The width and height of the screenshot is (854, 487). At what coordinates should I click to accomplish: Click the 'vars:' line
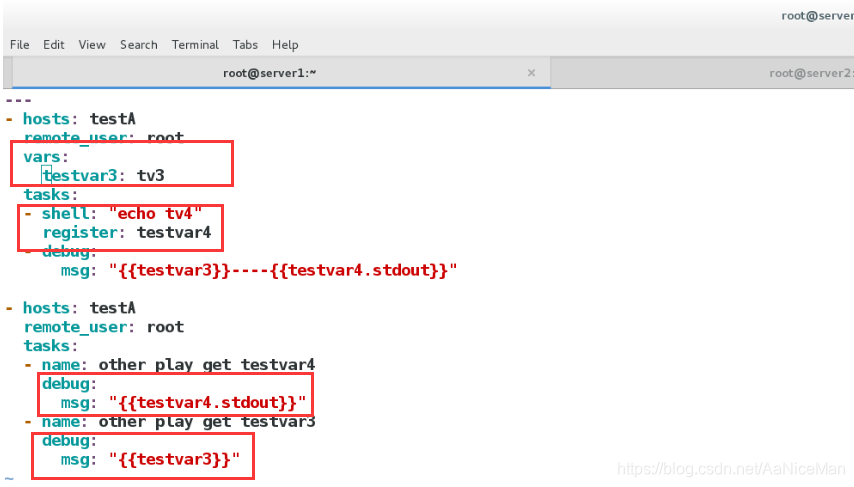coord(46,157)
